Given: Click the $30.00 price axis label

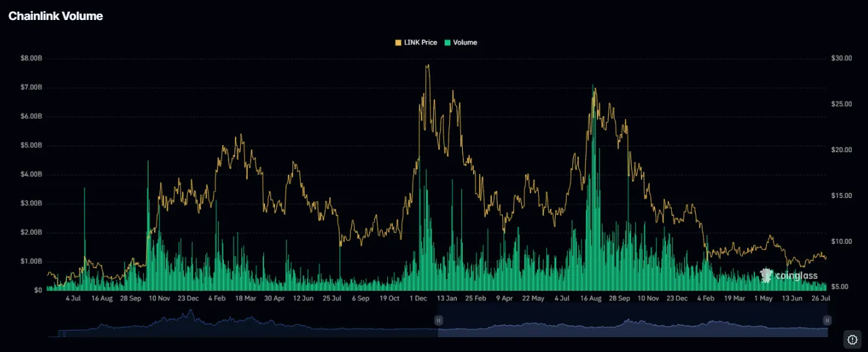Looking at the screenshot, I should 842,59.
